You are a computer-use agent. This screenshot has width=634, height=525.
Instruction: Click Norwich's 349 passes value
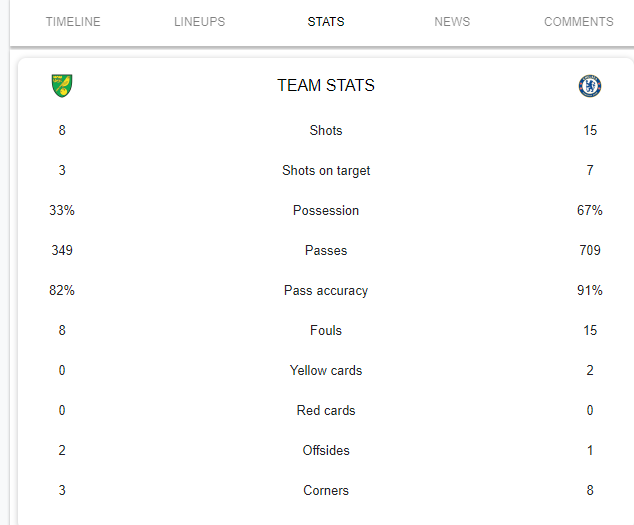[x=62, y=250]
